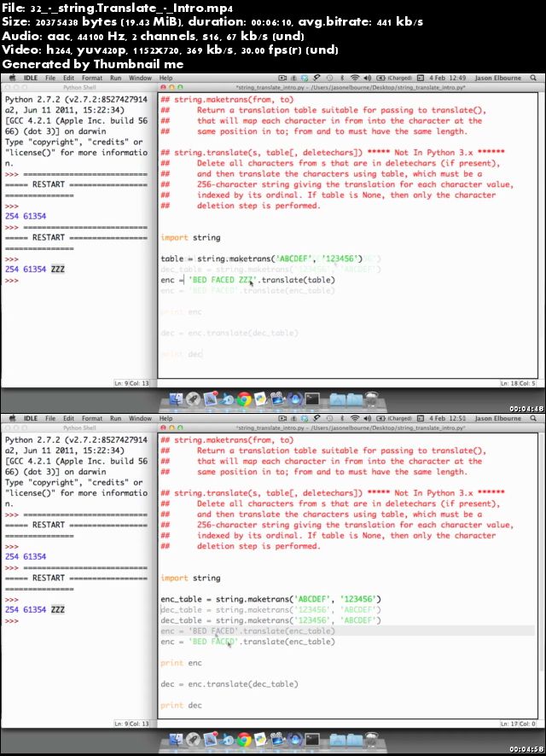Launch Chrome from the upper frame's dock
546x756 pixels.
coord(244,399)
